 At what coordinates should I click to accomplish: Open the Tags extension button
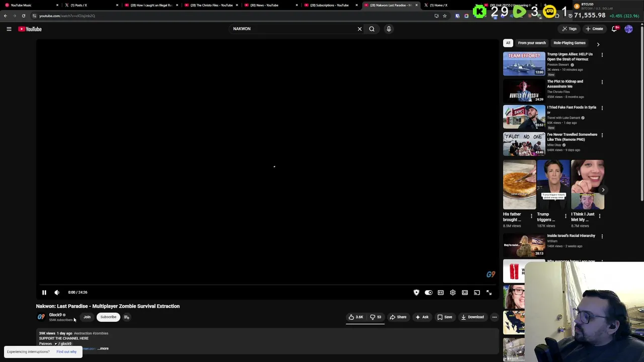[x=569, y=29]
